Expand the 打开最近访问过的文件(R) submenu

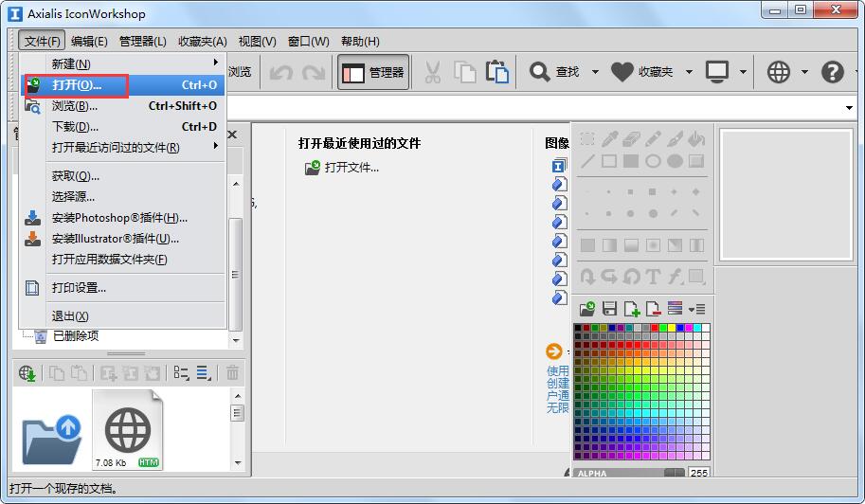pos(216,146)
